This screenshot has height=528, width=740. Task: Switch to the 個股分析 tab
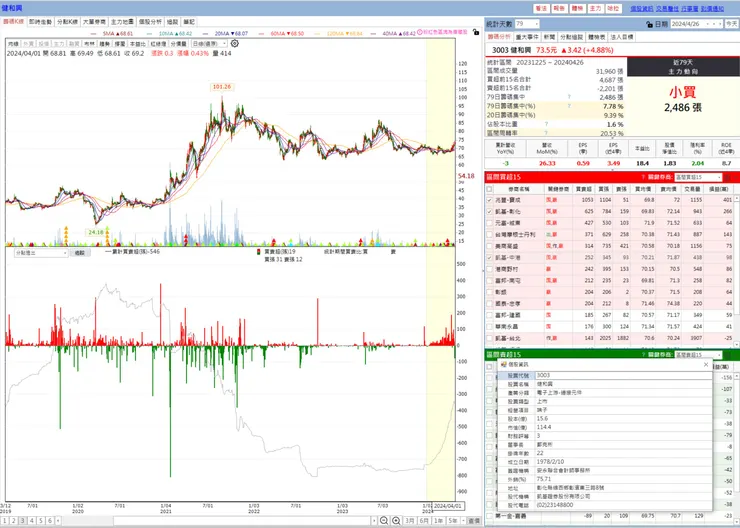150,22
